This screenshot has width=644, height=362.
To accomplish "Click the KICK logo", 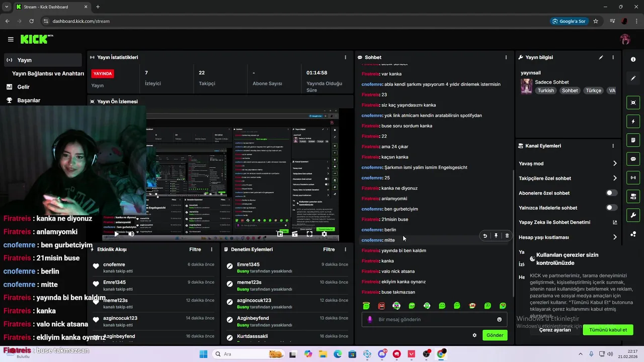I will coord(36,39).
